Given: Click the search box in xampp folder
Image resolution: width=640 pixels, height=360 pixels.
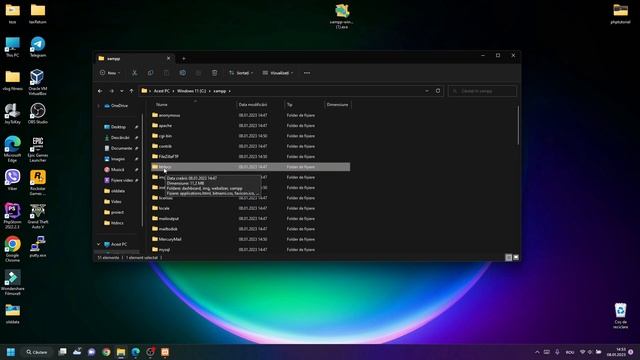Looking at the screenshot, I should pyautogui.click(x=482, y=91).
